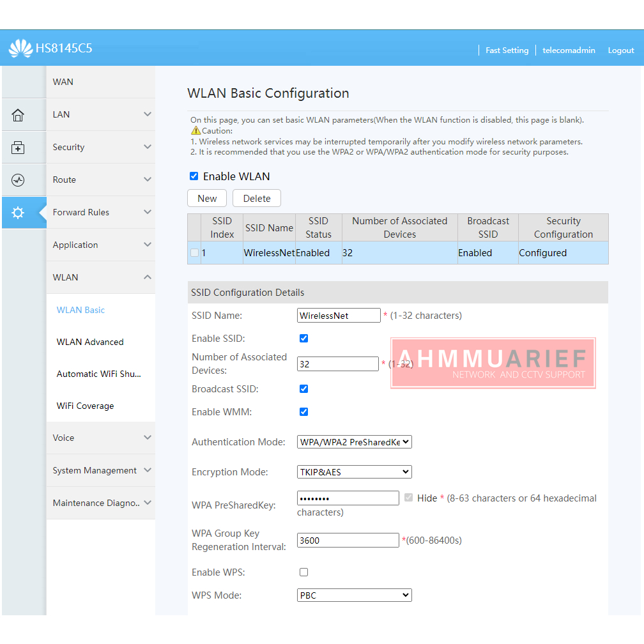644x644 pixels.
Task: Click the SSID Name input field
Action: click(x=339, y=316)
